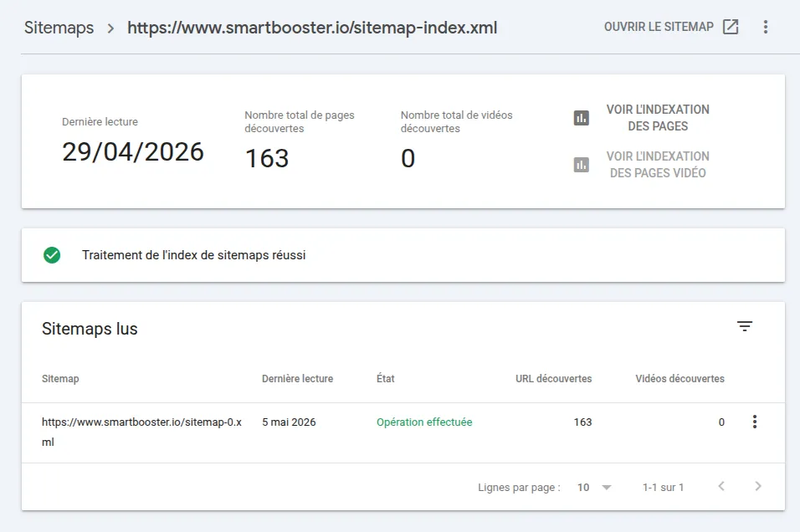Open the filter icon in Sitemaps lus
800x532 pixels.
(745, 326)
